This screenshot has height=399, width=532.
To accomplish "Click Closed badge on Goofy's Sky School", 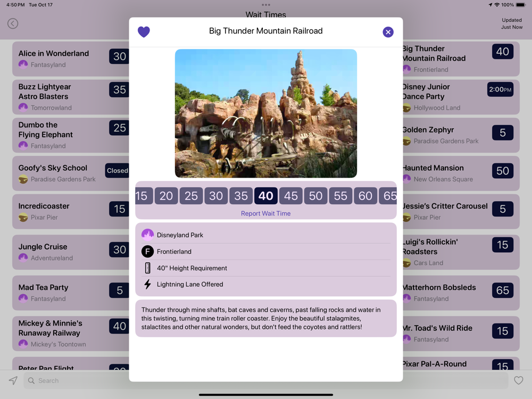I will [117, 171].
